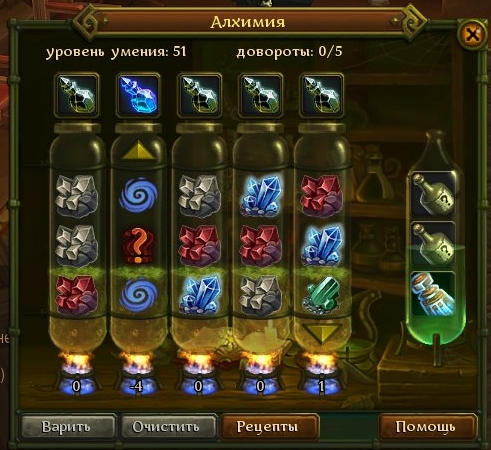Click the burner showing -4

coord(138,377)
